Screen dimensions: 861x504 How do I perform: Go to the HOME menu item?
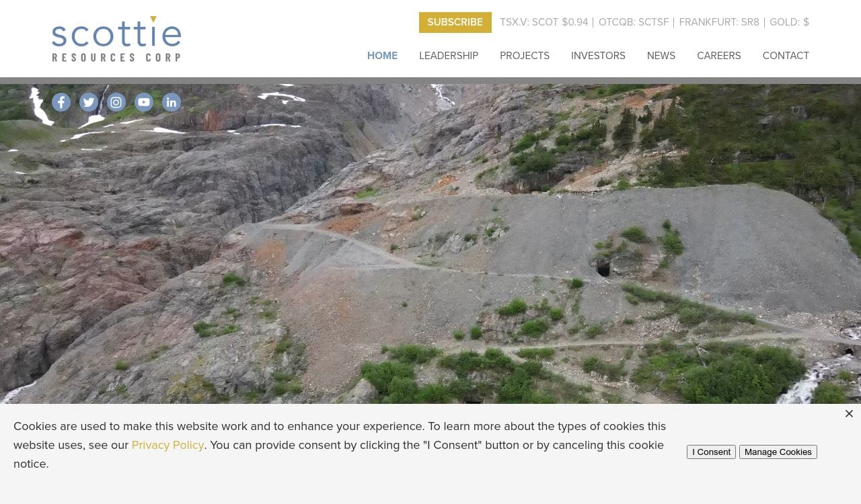(x=382, y=56)
